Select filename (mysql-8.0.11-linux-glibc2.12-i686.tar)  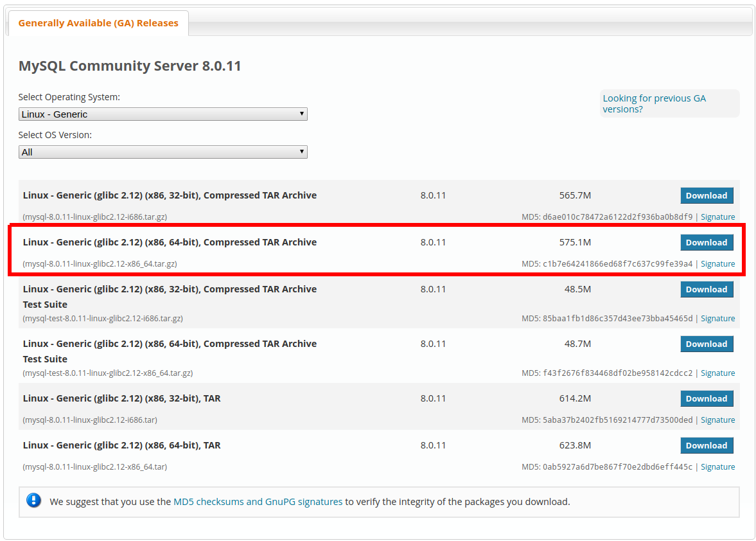click(90, 420)
